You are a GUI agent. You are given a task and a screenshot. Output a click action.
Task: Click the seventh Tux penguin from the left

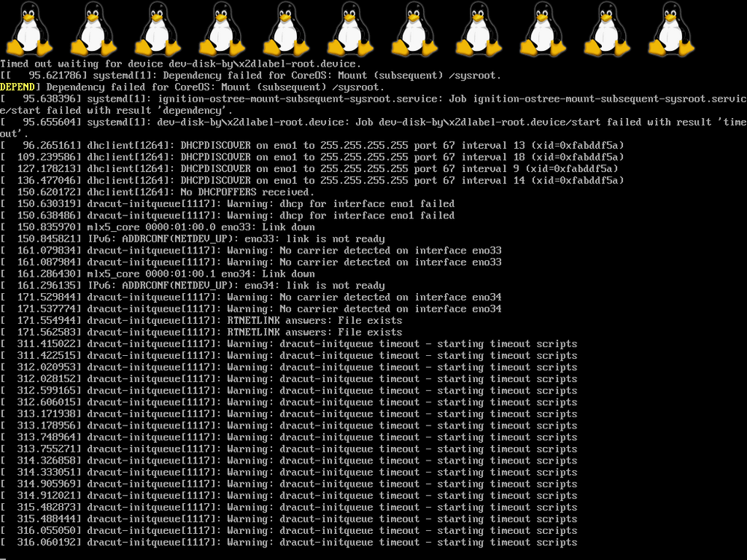coord(414,29)
